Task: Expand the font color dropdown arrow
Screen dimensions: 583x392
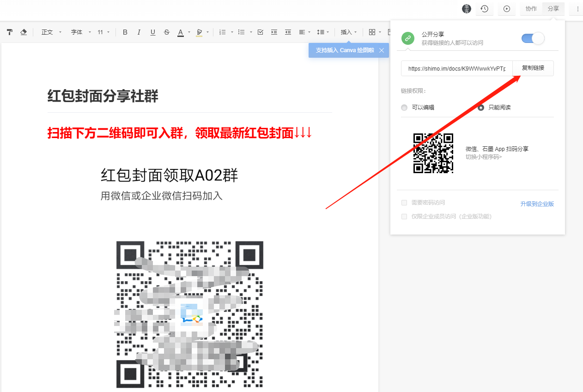Action: pyautogui.click(x=189, y=32)
